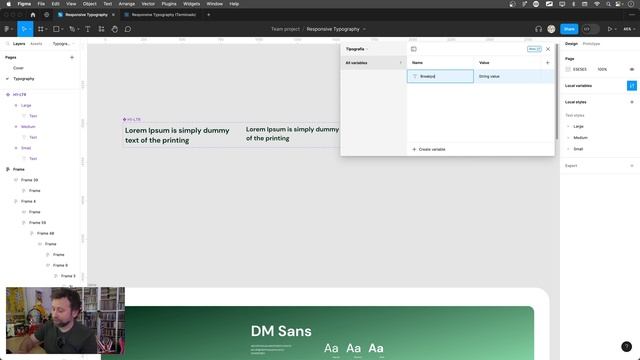640x360 pixels.
Task: Select the Medium variant layer
Action: click(x=28, y=127)
